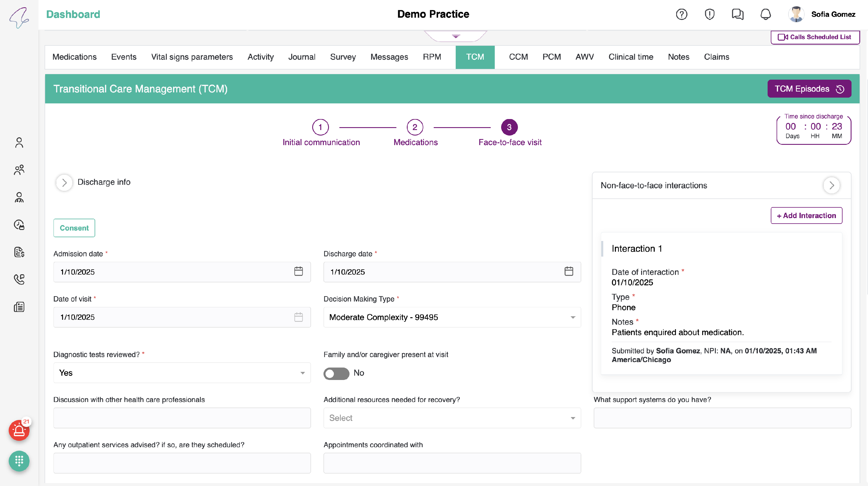Click the red alarm alerts icon
The height and width of the screenshot is (486, 868).
click(x=19, y=431)
